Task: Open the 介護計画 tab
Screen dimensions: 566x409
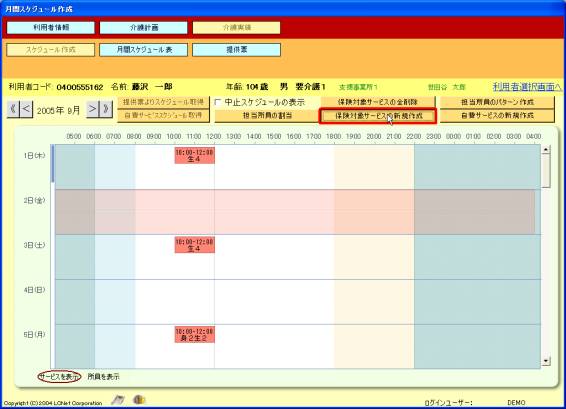Action: [x=144, y=28]
